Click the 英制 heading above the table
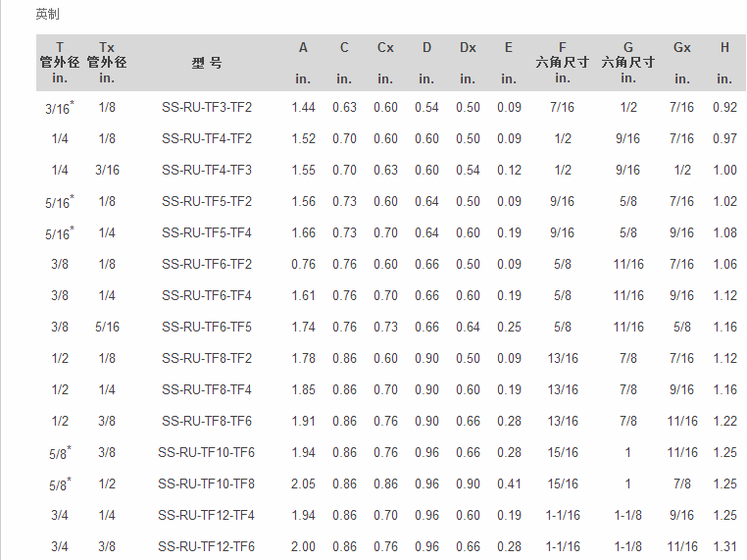The width and height of the screenshot is (747, 560). pyautogui.click(x=48, y=15)
